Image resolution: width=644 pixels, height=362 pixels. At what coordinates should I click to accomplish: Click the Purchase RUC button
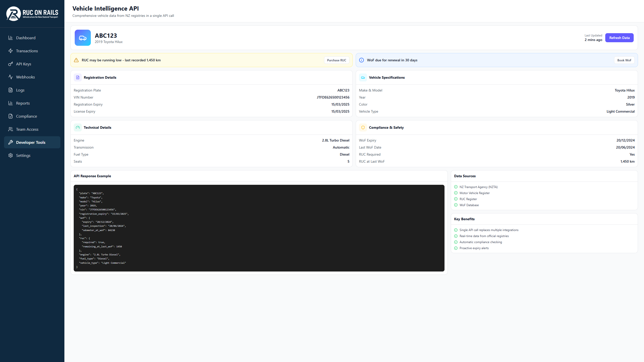coord(337,60)
